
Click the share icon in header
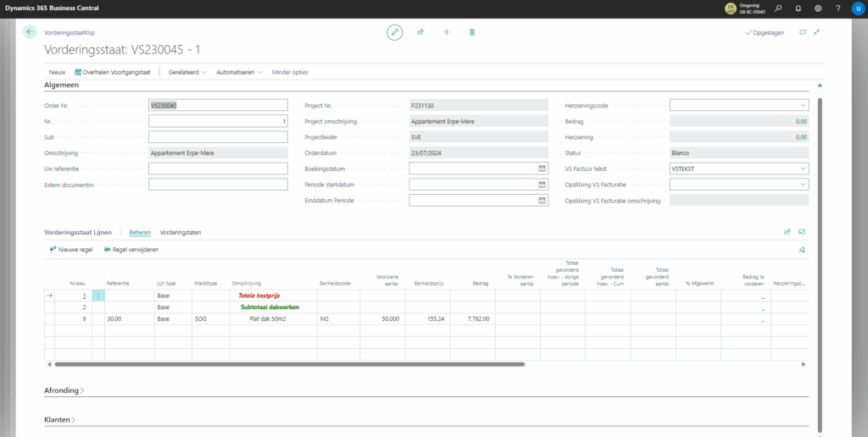coord(420,32)
